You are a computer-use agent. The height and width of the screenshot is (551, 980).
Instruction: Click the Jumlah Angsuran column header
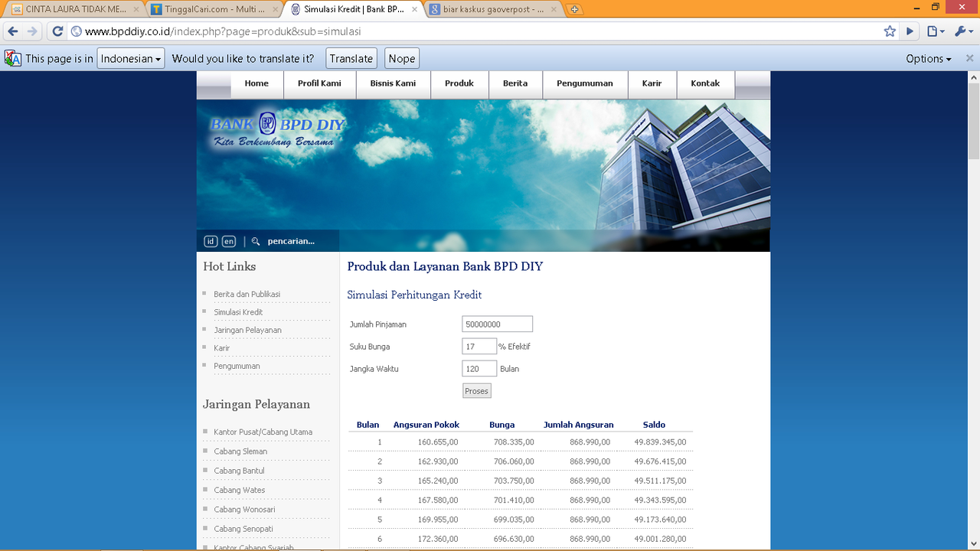click(578, 425)
